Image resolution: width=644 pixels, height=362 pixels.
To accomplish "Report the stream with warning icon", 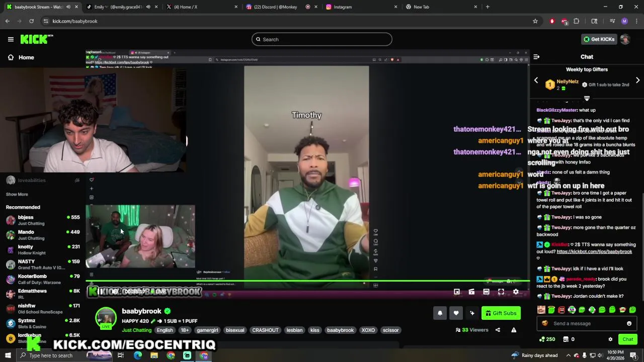I will 514,330.
